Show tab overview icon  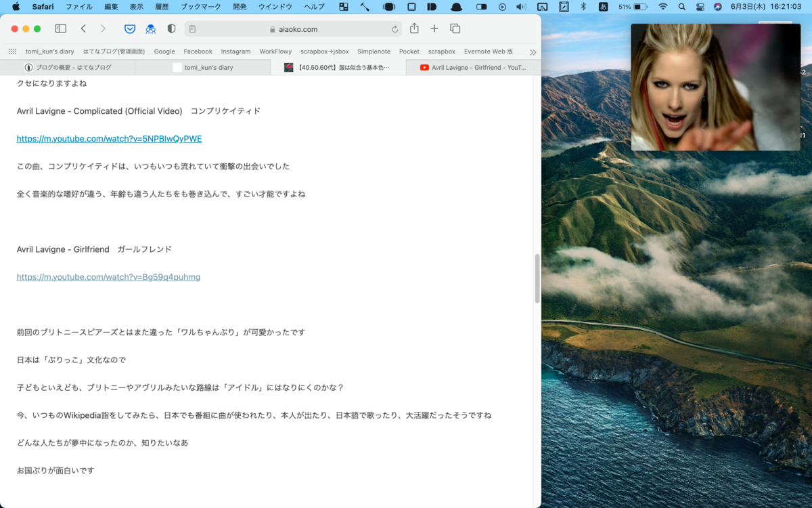[x=455, y=28]
